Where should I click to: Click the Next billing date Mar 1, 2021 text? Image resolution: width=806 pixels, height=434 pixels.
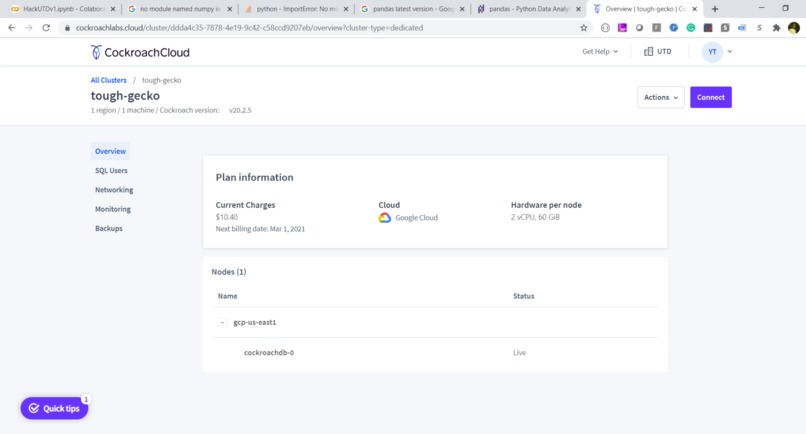(260, 229)
